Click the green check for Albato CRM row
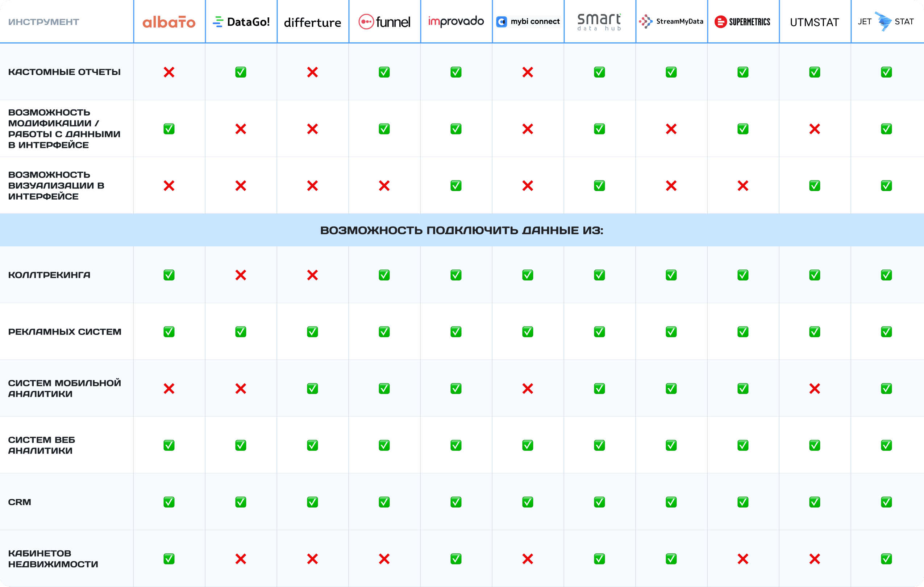Viewport: 924px width, 587px height. pos(169,502)
